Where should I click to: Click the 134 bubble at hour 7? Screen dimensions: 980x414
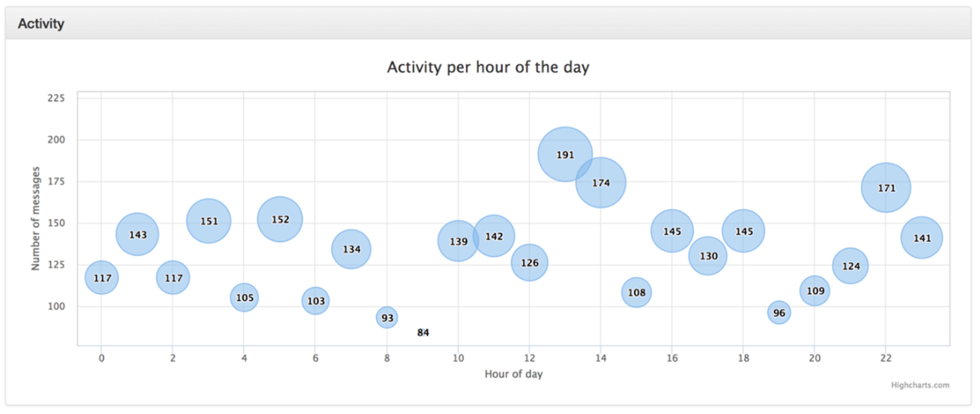point(351,249)
